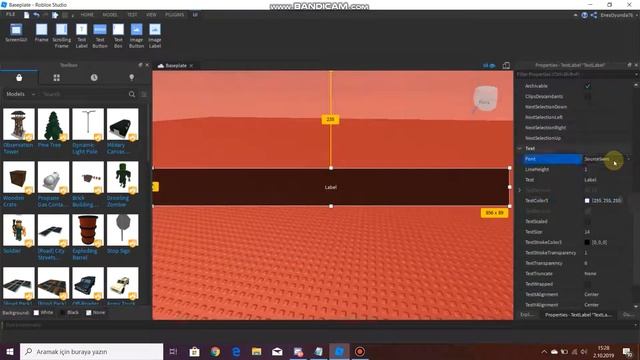
Task: Open File Explorer from the taskbar
Action: (256, 351)
